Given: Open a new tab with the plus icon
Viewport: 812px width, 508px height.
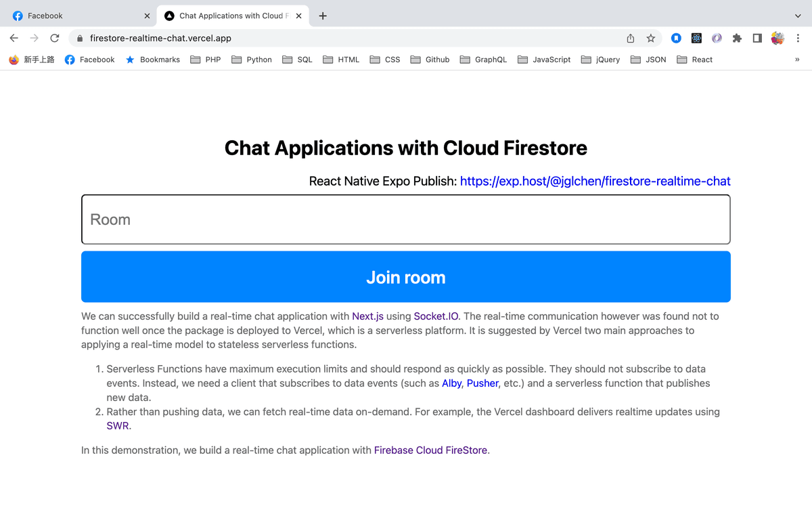Looking at the screenshot, I should click(323, 16).
